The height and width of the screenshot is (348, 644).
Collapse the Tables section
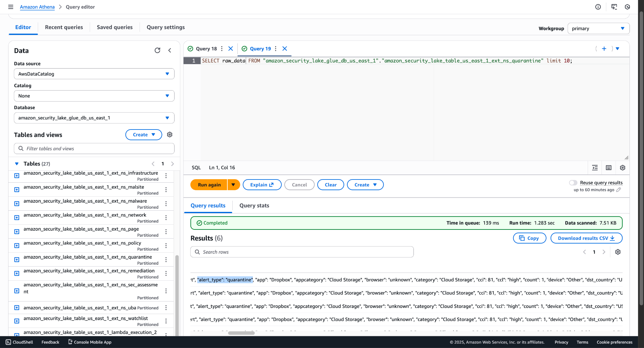point(17,163)
